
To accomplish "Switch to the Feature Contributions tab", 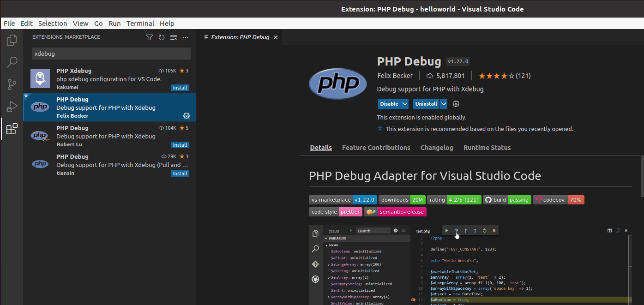I will pyautogui.click(x=376, y=148).
